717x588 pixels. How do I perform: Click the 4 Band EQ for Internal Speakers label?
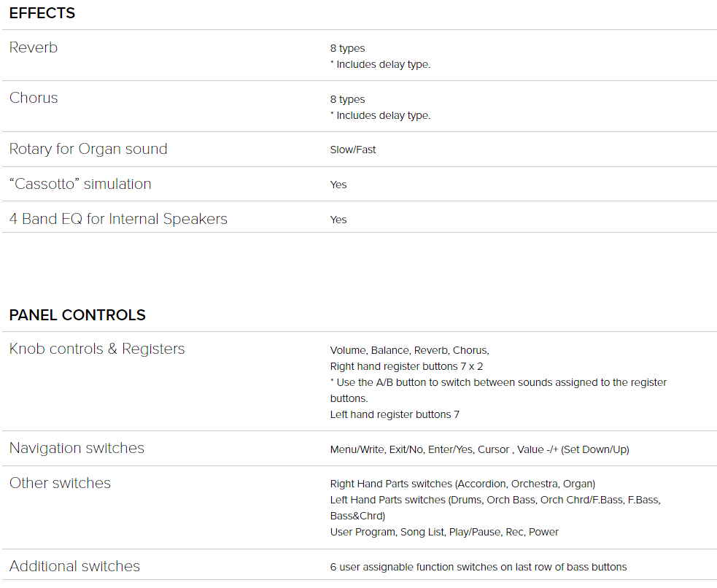118,219
